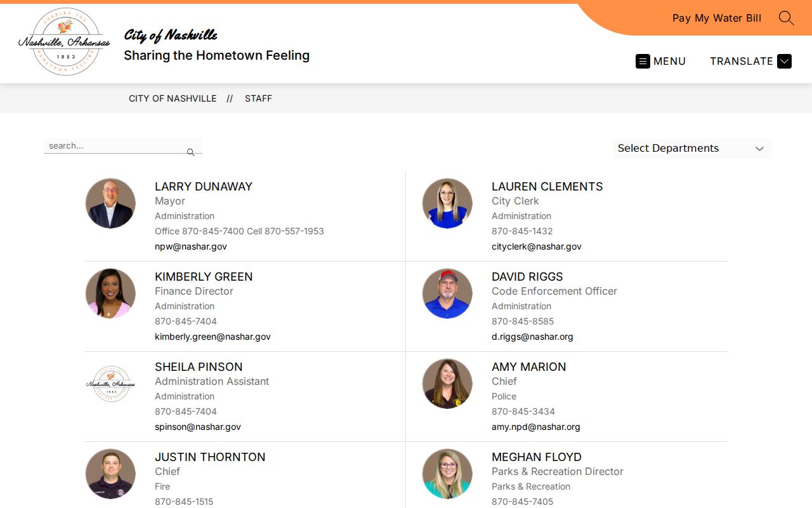Image resolution: width=812 pixels, height=508 pixels.
Task: Click the name SHEILA PINSON
Action: pyautogui.click(x=199, y=367)
